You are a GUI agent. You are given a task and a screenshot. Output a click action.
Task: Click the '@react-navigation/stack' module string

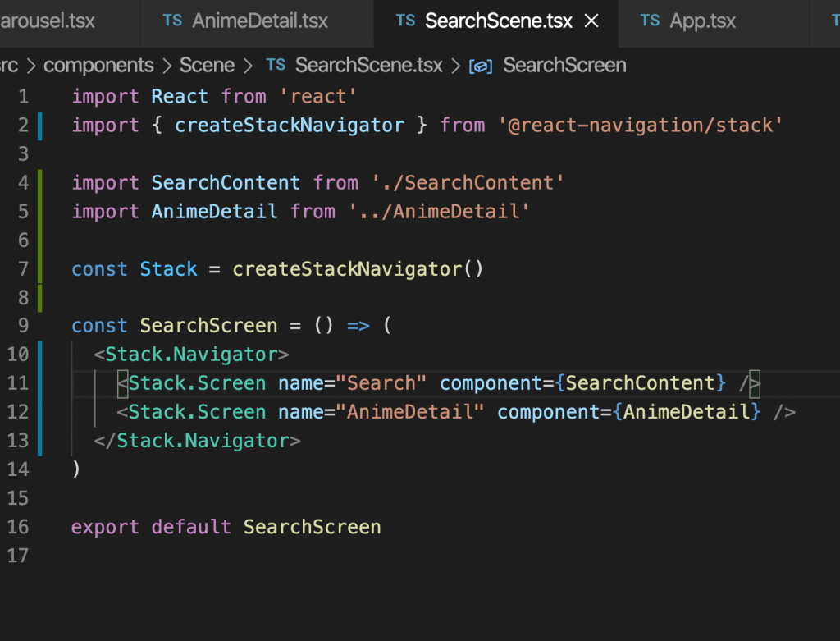pyautogui.click(x=640, y=126)
